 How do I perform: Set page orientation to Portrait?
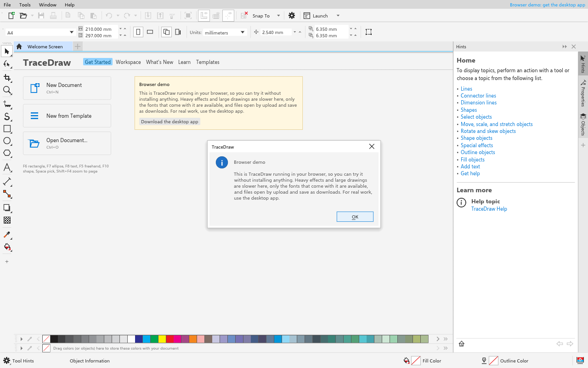(138, 32)
